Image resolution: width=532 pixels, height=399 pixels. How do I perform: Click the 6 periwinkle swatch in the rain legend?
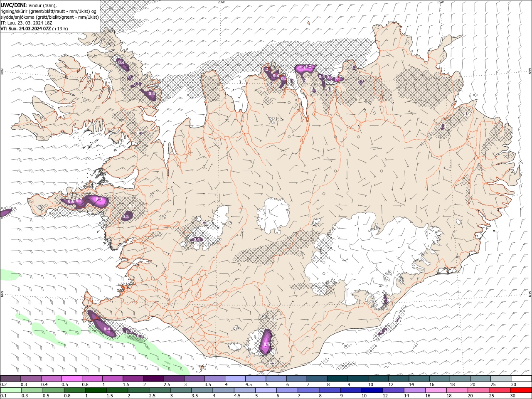tap(287, 390)
